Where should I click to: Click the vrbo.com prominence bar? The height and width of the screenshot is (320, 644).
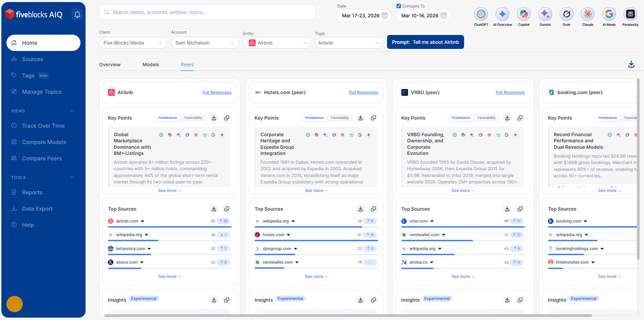[463, 227]
